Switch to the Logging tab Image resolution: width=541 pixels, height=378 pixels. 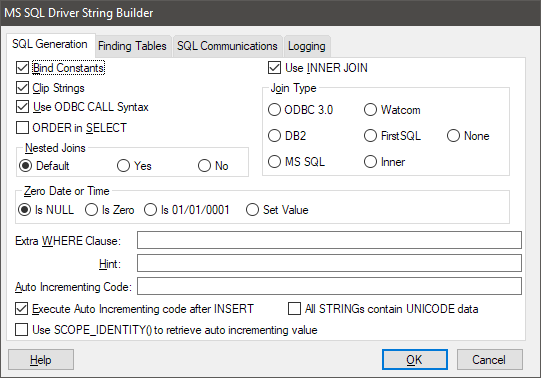[307, 46]
